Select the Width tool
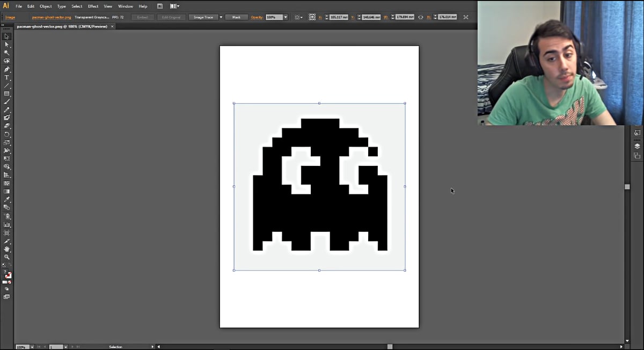 coord(7,150)
